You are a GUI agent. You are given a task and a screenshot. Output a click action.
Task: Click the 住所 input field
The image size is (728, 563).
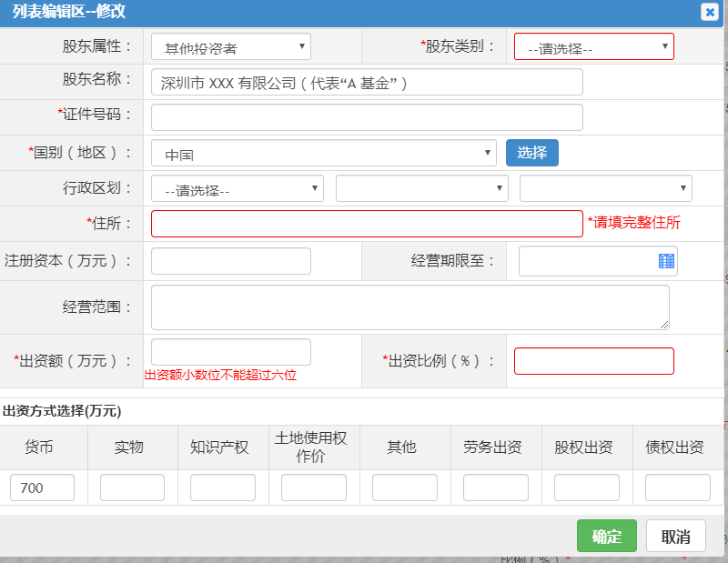[x=367, y=224]
